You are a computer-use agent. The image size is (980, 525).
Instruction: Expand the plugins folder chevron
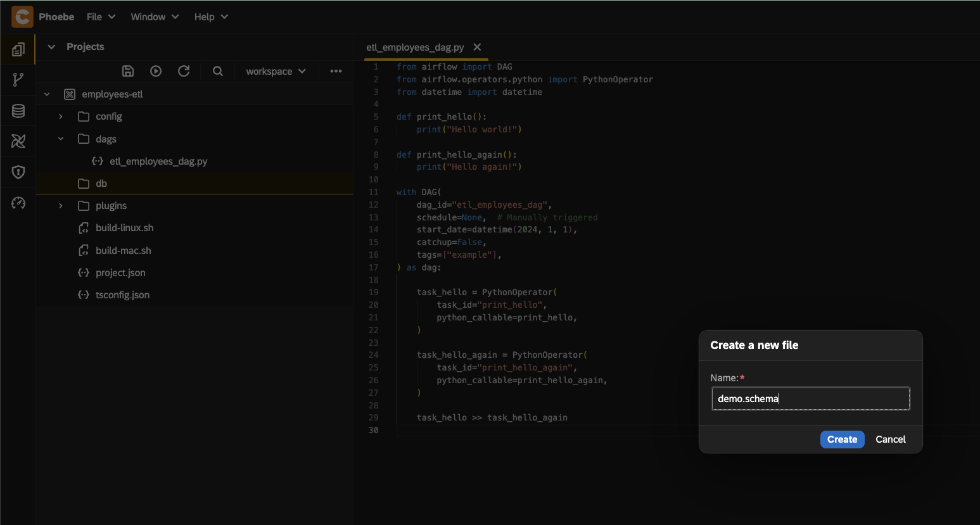click(61, 206)
